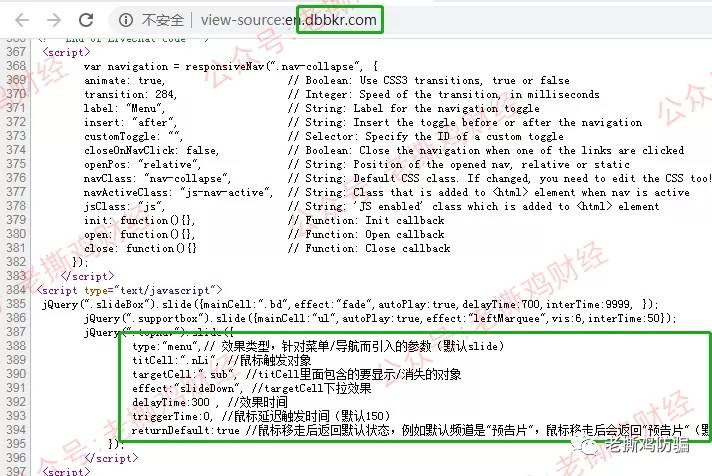Click comment '// Function: Close callback'
This screenshot has width=712, height=476.
tap(369, 248)
